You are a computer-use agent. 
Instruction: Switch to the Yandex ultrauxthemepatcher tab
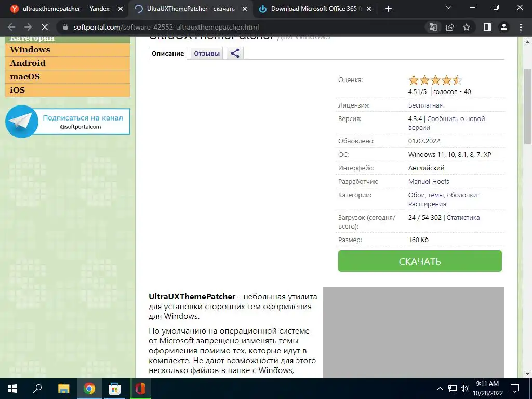point(66,9)
